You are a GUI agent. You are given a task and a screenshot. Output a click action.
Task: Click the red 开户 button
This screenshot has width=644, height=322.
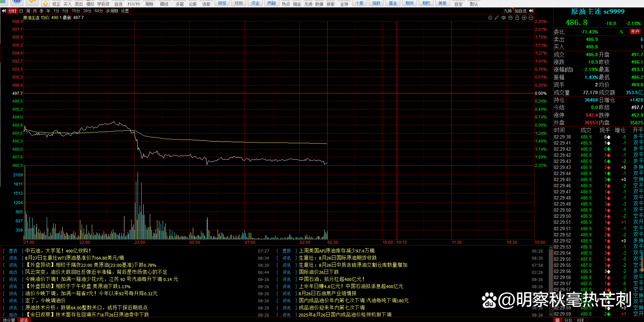pos(635,31)
